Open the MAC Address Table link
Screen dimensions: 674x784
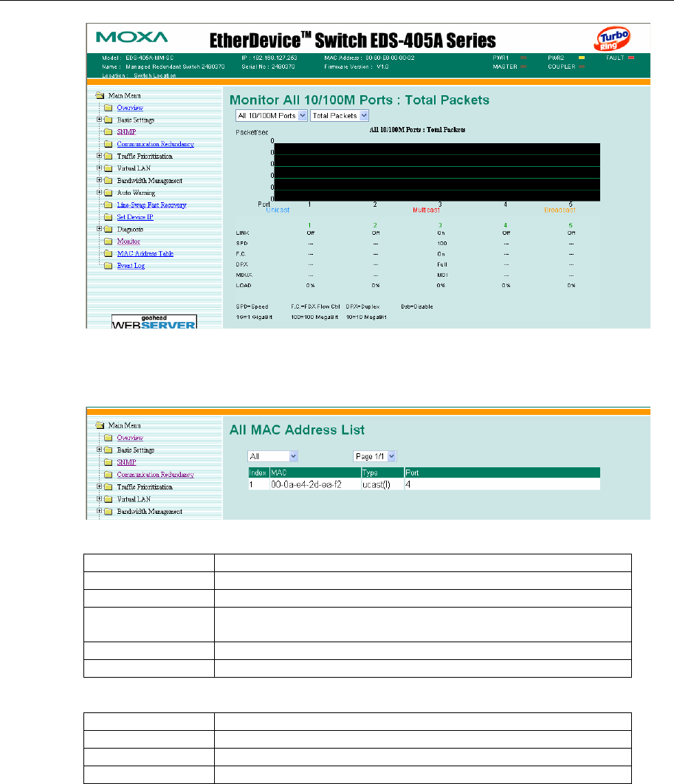[145, 253]
